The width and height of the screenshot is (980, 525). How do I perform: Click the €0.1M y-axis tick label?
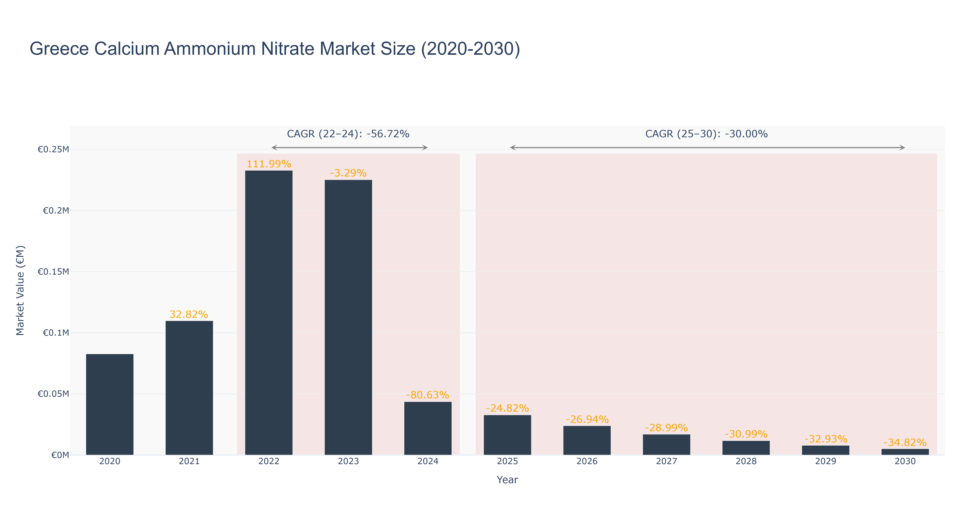(56, 333)
